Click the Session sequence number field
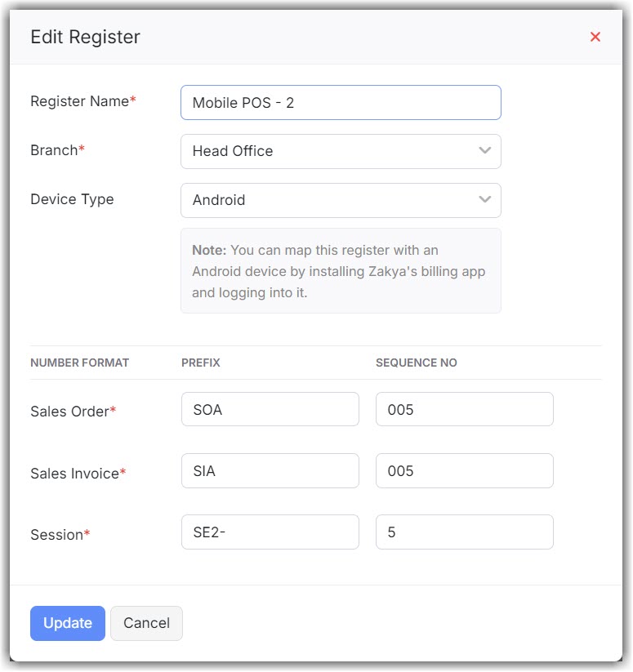The height and width of the screenshot is (672, 633). pyautogui.click(x=464, y=532)
